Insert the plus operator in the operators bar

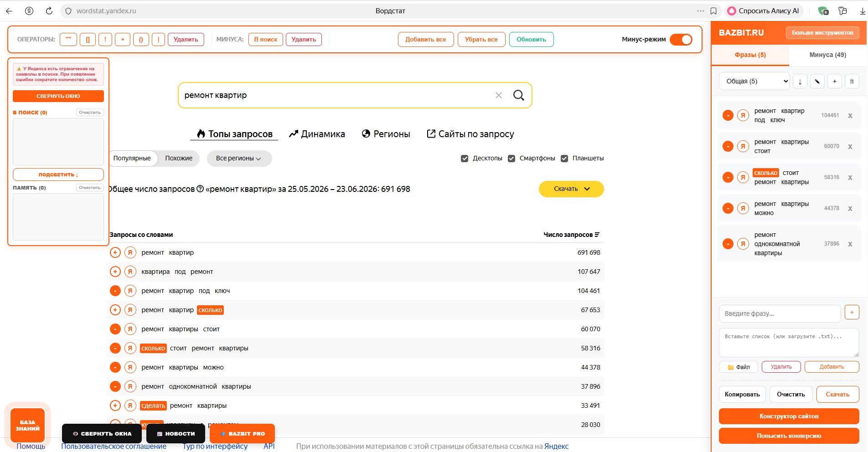point(123,40)
